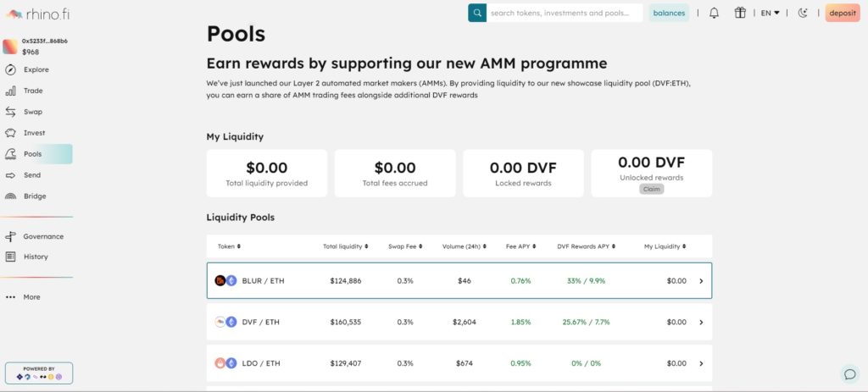The width and height of the screenshot is (868, 392).
Task: Click the deposit button
Action: [843, 13]
